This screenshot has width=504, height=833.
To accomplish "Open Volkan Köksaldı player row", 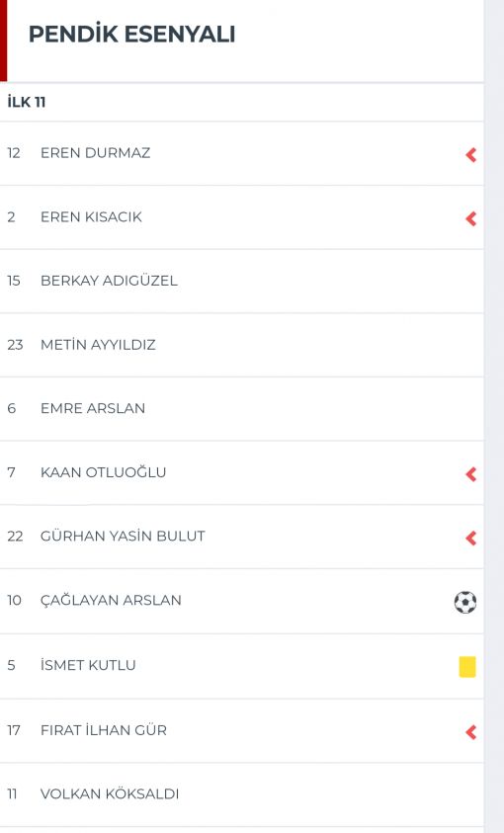I will [242, 794].
